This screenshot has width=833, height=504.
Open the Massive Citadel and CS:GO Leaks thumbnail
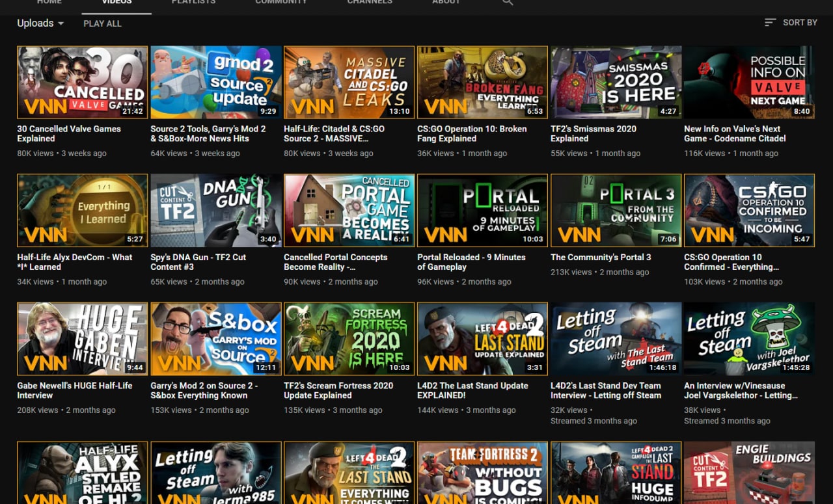pos(349,82)
